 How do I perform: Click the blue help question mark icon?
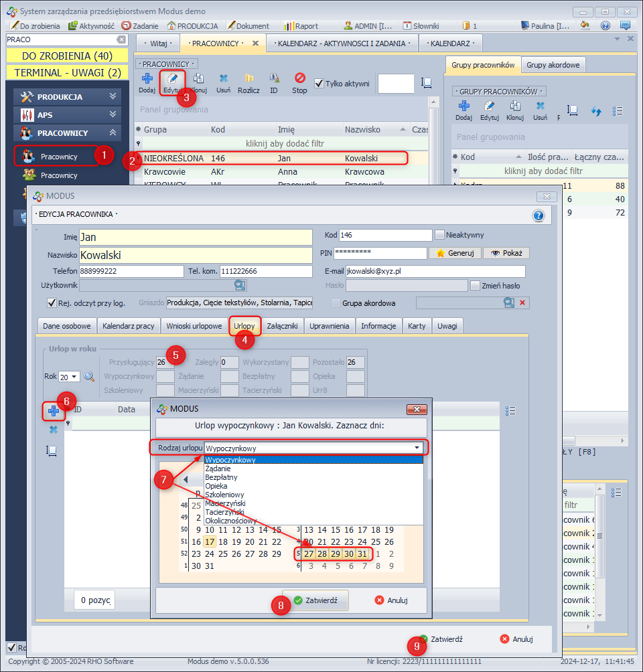point(538,216)
